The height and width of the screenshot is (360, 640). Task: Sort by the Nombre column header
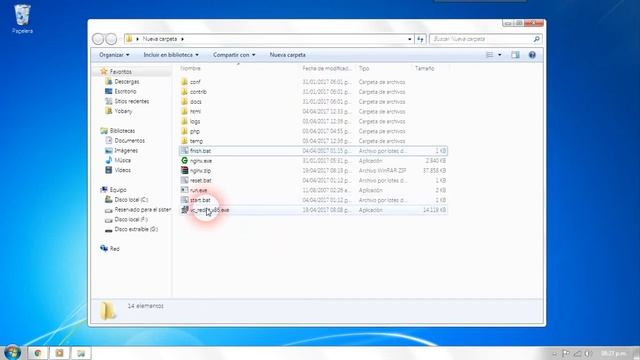(191, 68)
